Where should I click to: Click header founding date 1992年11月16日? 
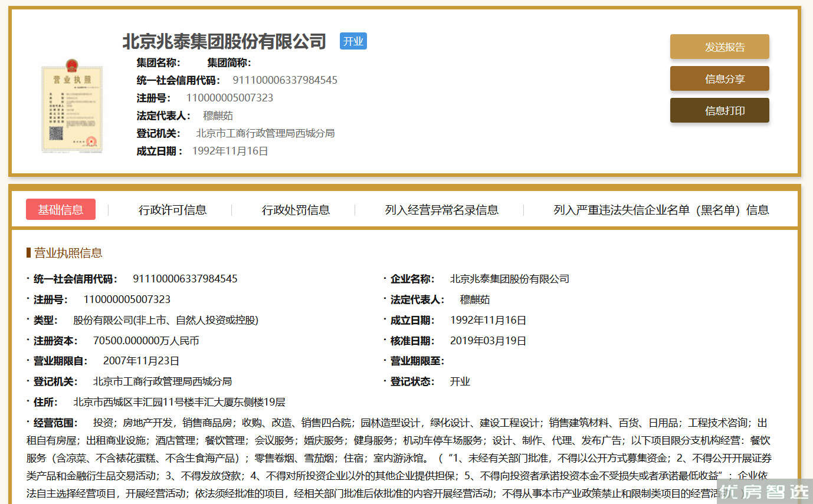(x=230, y=151)
